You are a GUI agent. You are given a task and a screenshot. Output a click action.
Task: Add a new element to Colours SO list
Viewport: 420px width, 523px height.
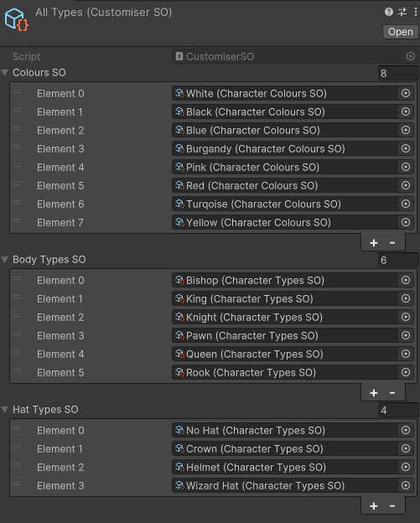tap(374, 243)
